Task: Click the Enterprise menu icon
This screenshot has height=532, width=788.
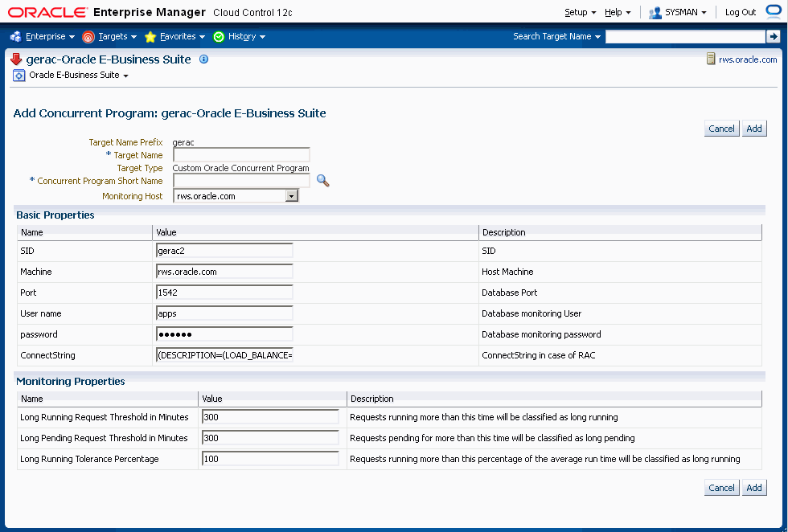Action: [x=15, y=37]
